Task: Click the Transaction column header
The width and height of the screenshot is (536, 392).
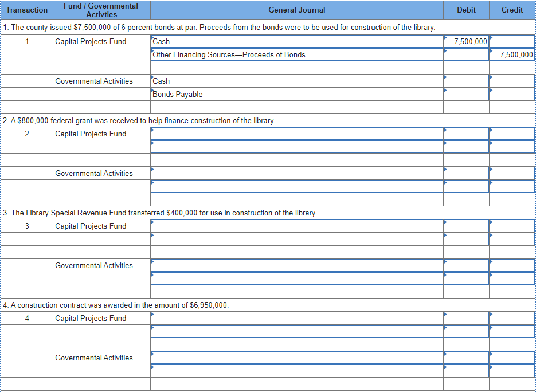Action: tap(27, 10)
